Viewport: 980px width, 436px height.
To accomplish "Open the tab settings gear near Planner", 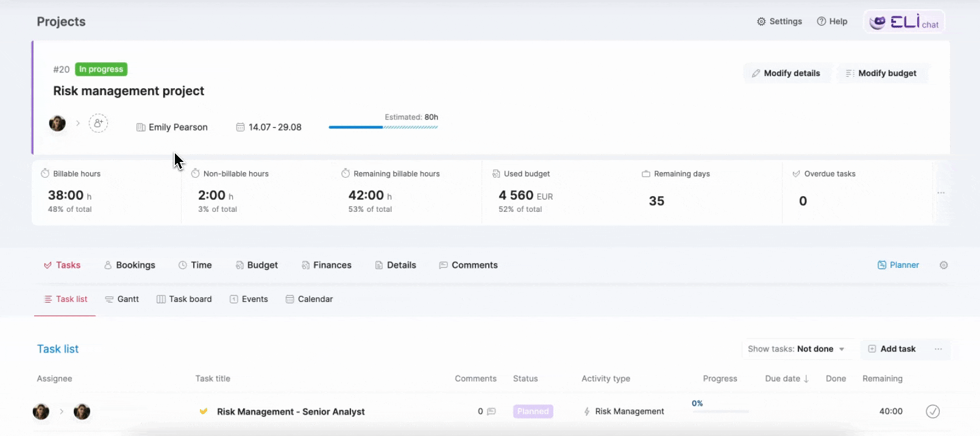I will (x=943, y=265).
